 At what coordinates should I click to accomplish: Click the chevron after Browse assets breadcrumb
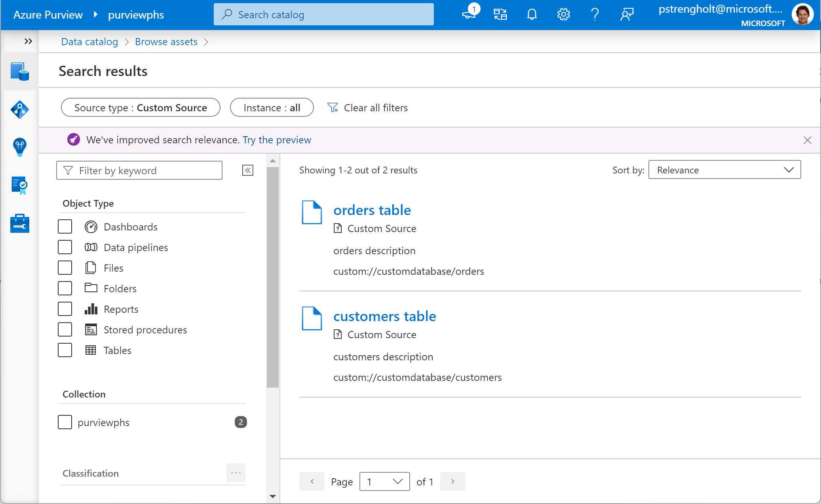206,42
